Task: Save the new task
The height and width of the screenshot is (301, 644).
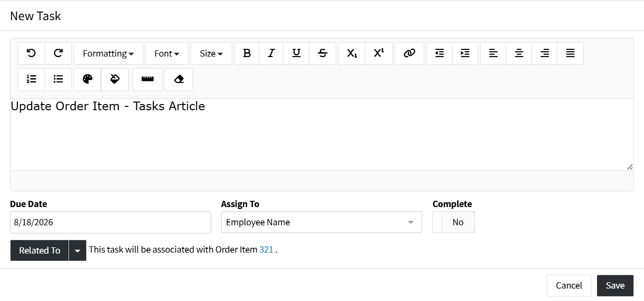Action: [615, 286]
